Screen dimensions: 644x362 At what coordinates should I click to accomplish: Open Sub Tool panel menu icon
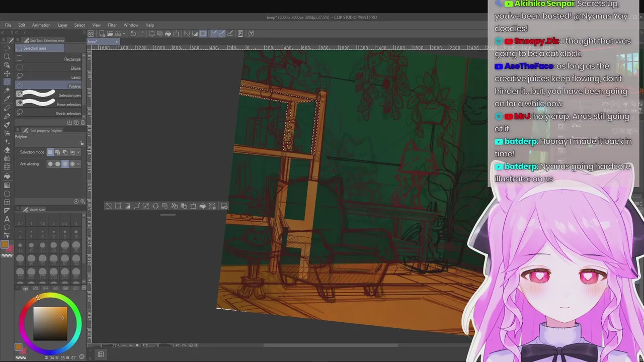pos(18,40)
